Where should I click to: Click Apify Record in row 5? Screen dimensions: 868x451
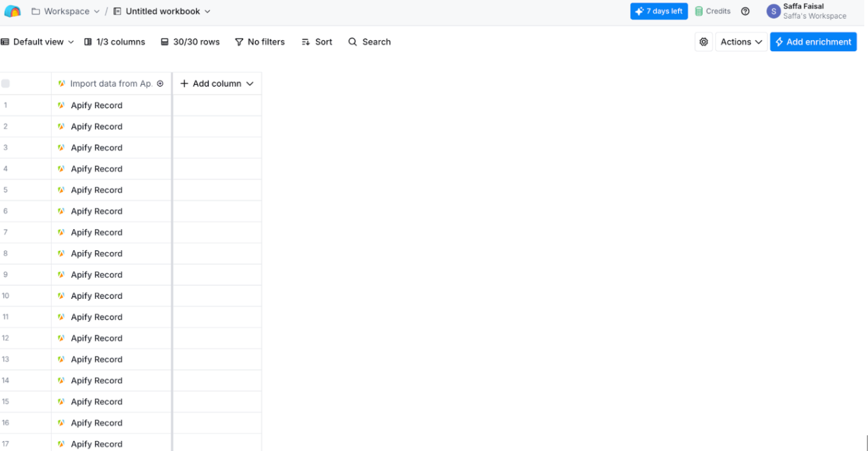[x=96, y=190]
